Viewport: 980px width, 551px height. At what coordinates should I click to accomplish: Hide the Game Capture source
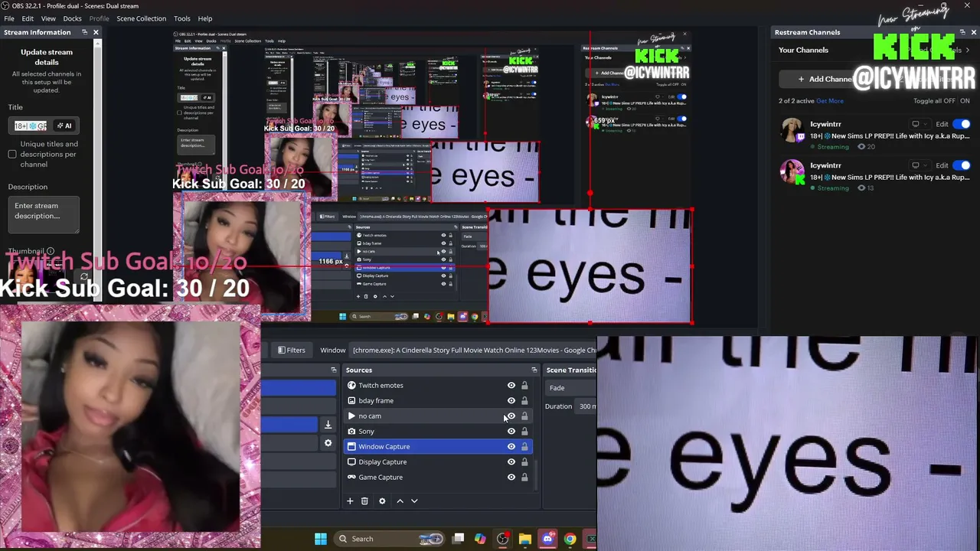[511, 477]
